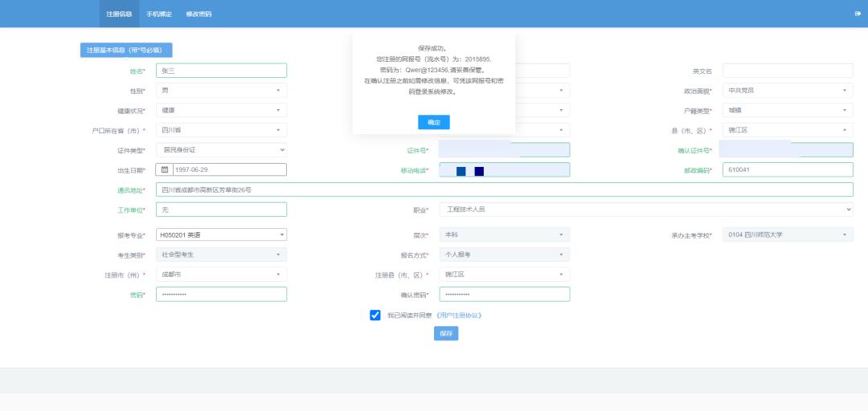
Task: Toggle the 我已阅读并同意 agreement checkbox
Action: pos(375,315)
